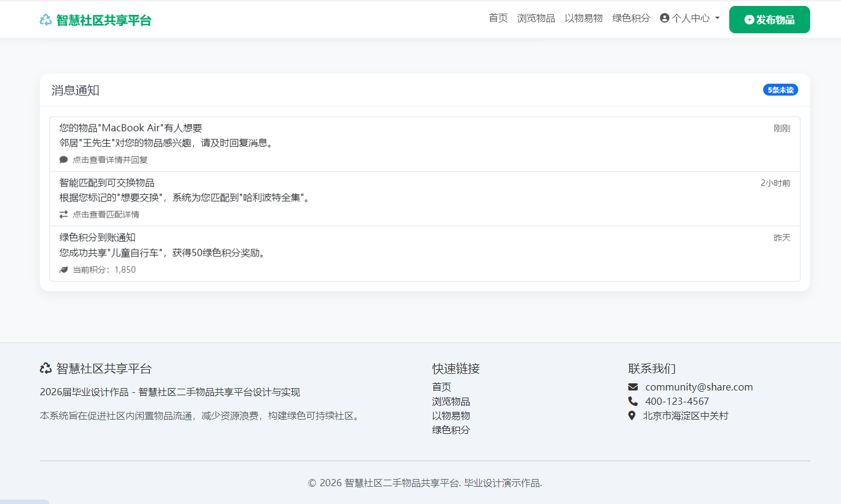Go to 首页 in the top navigation
This screenshot has width=841, height=504.
pos(498,18)
